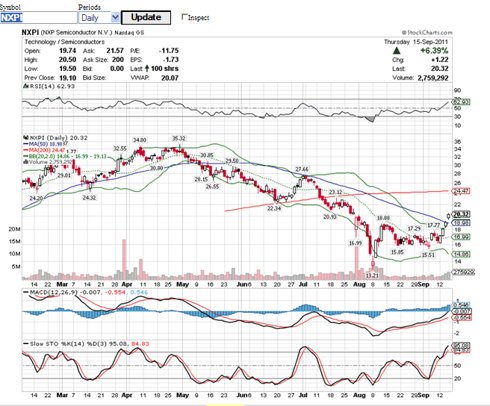Image resolution: width=490 pixels, height=406 pixels.
Task: Click the Ask value 21.57
Action: 115,51
